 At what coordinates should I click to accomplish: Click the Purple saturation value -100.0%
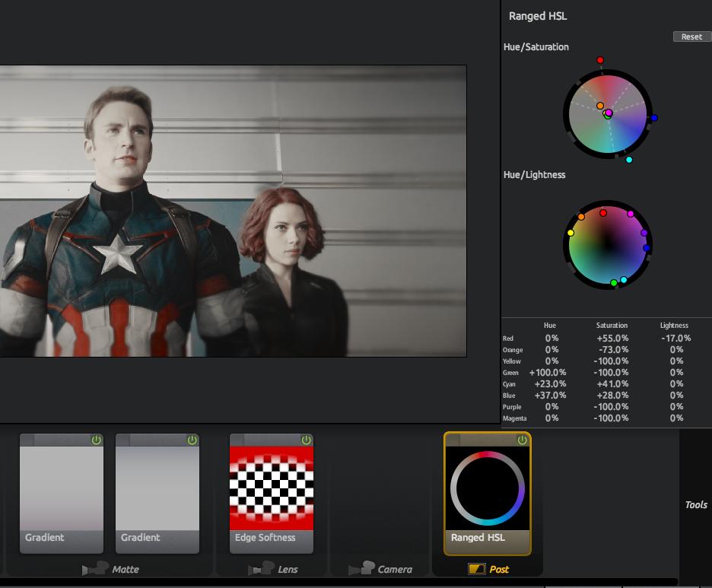click(611, 406)
